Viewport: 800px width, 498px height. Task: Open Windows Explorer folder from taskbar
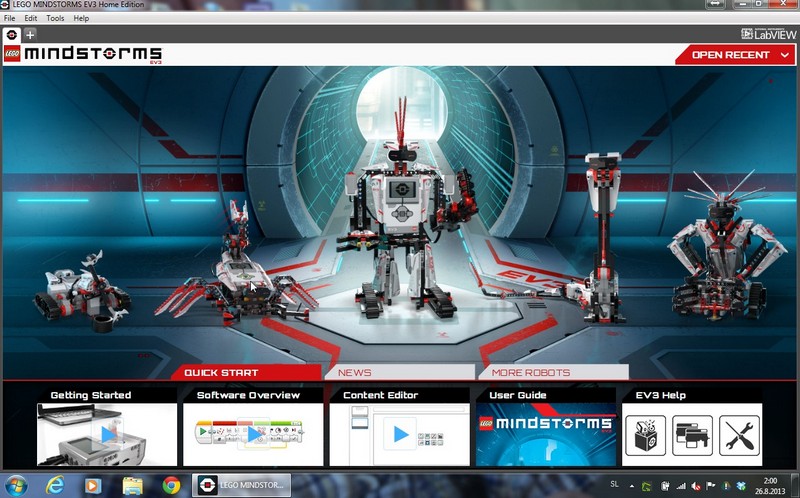(133, 485)
